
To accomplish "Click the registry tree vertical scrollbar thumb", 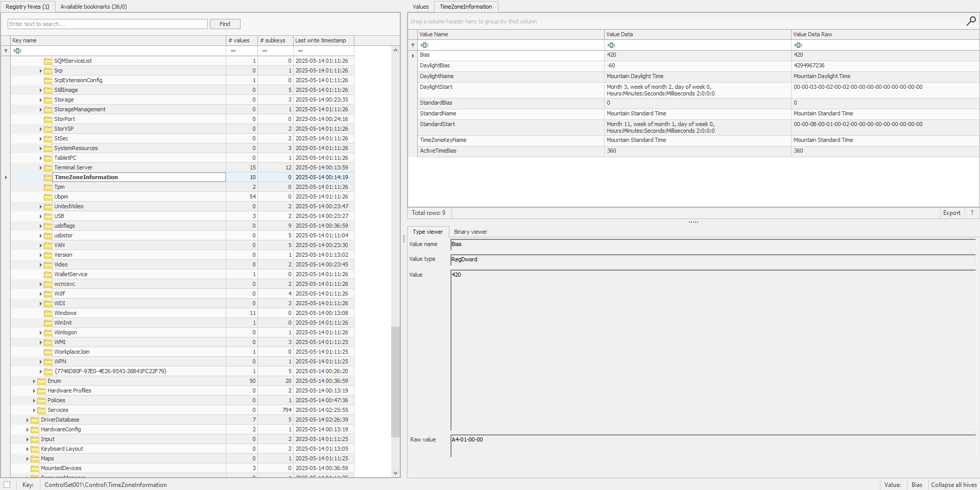I will [x=395, y=382].
